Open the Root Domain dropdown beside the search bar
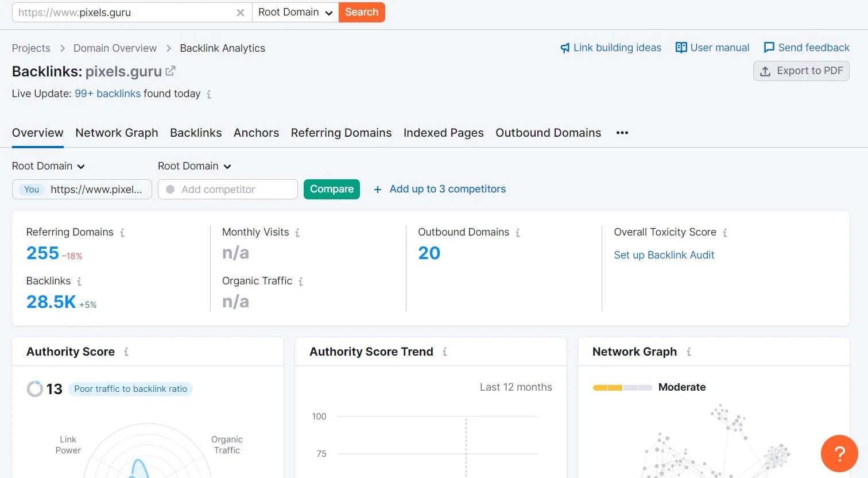The image size is (868, 478). 294,12
